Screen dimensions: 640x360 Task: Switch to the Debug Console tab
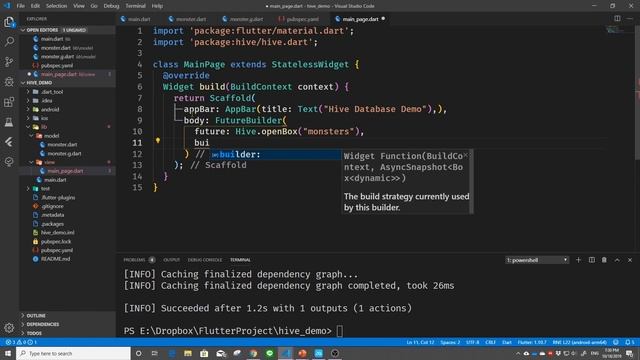pyautogui.click(x=205, y=260)
